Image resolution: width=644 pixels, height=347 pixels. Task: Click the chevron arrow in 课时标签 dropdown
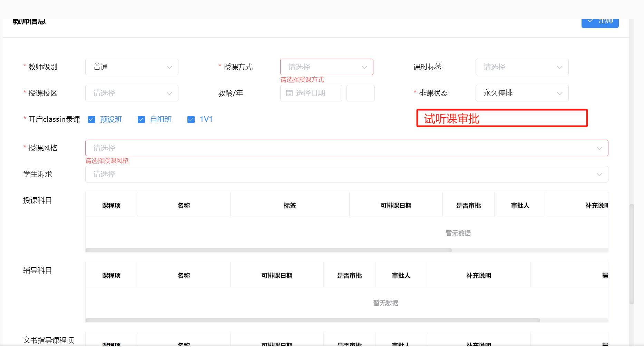[559, 67]
